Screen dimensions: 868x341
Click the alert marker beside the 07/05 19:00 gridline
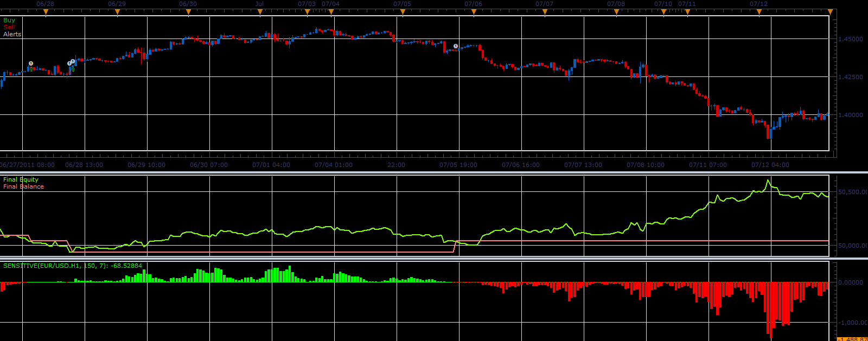(456, 46)
